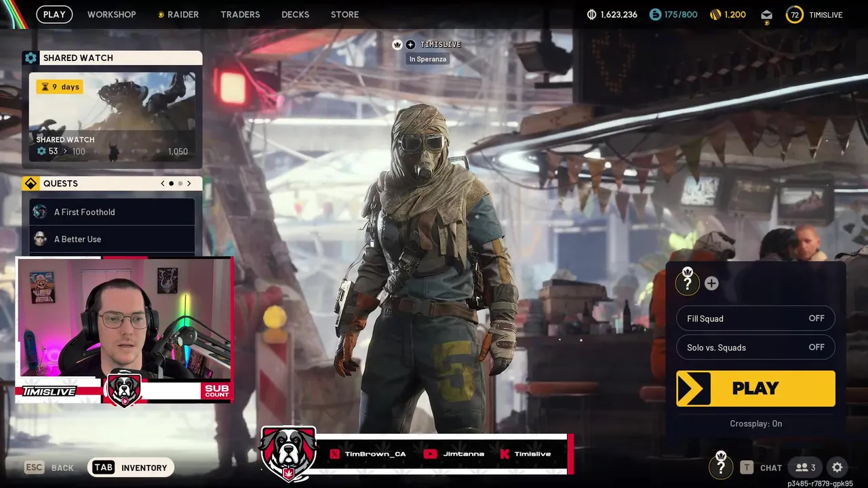Visit the Store tab

pyautogui.click(x=344, y=14)
